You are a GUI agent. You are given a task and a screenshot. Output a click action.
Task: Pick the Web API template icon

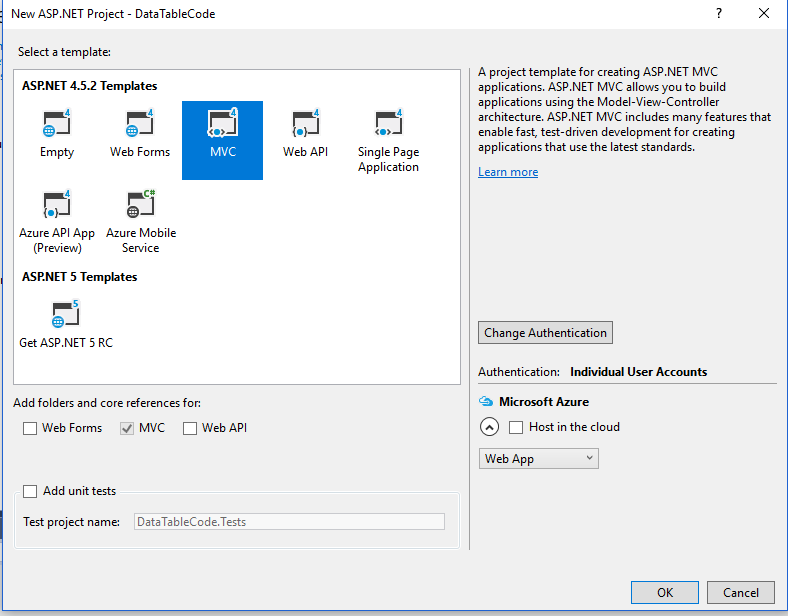[x=305, y=124]
